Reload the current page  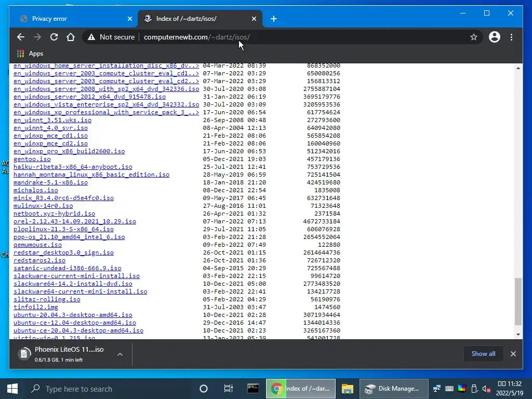[54, 37]
